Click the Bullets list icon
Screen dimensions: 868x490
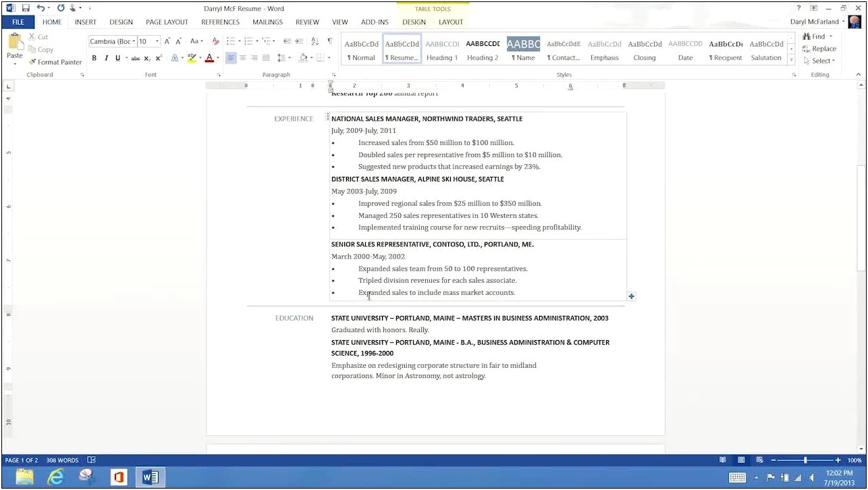230,41
